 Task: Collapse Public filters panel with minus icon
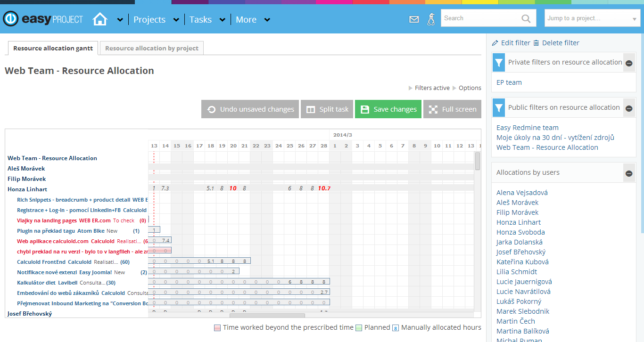pos(629,108)
